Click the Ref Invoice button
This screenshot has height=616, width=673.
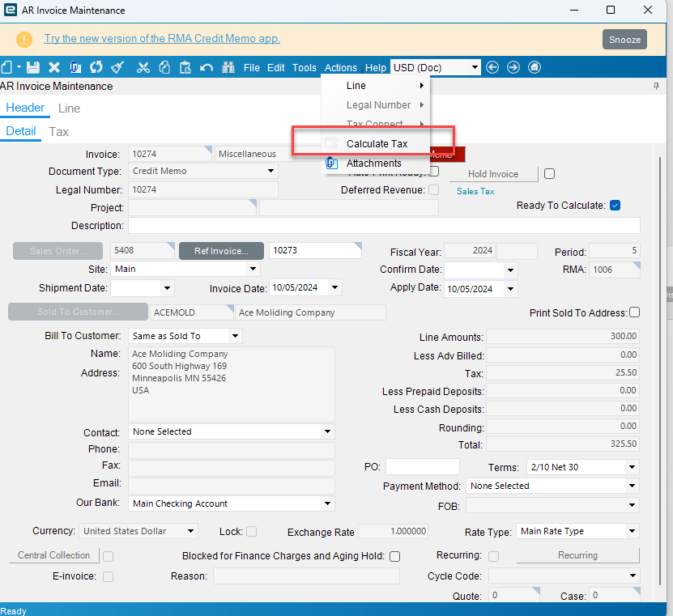[221, 251]
